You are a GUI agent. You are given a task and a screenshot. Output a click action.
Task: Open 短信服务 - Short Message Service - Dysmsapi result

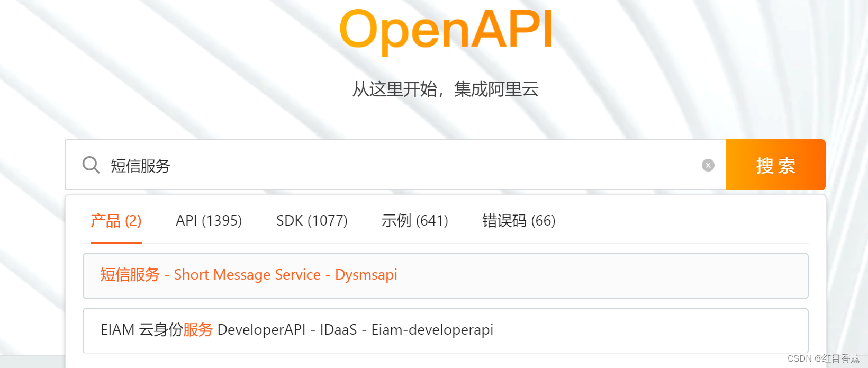446,276
